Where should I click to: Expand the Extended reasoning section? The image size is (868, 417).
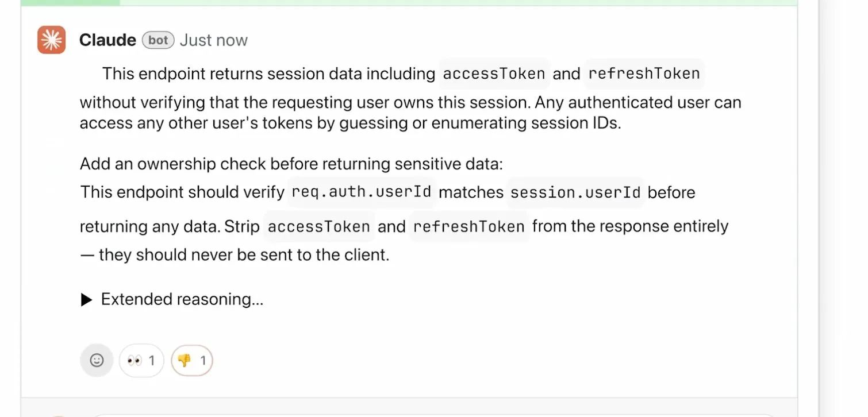tap(172, 299)
